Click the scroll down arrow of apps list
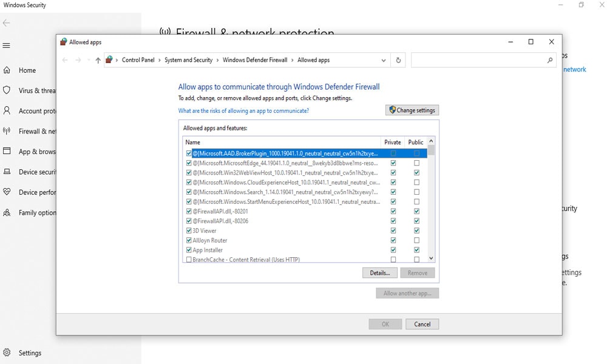607x364 pixels. (x=431, y=258)
